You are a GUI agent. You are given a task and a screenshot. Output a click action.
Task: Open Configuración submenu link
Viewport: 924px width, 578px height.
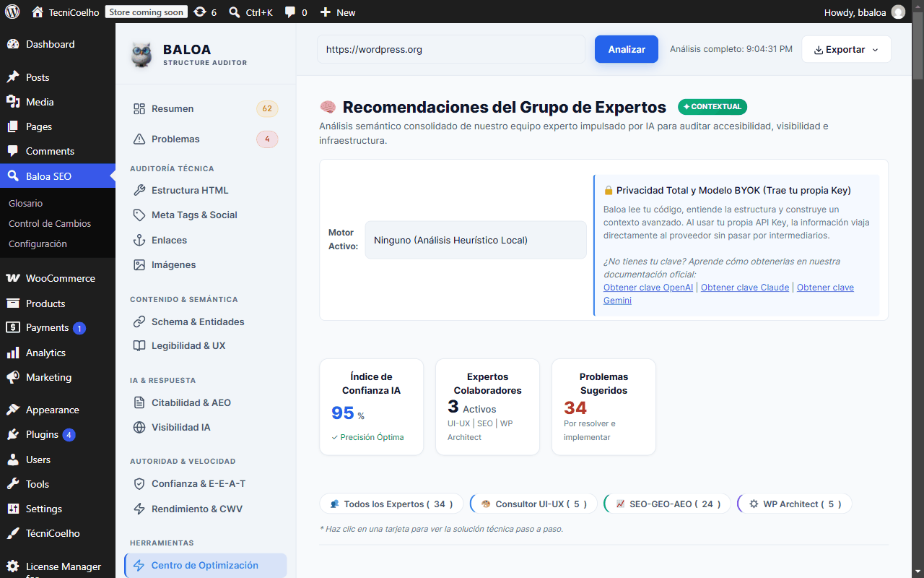pyautogui.click(x=38, y=243)
